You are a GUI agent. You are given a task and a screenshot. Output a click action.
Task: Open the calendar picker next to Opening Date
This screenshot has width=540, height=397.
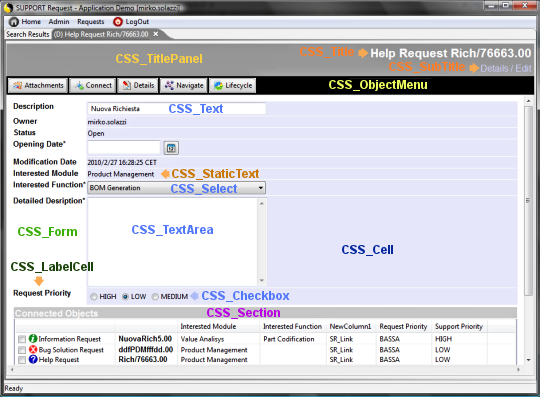tap(171, 148)
